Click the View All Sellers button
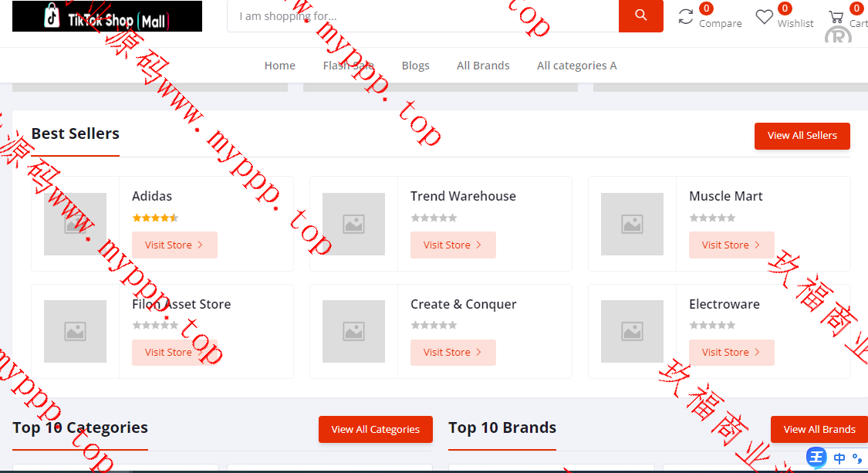 tap(802, 136)
